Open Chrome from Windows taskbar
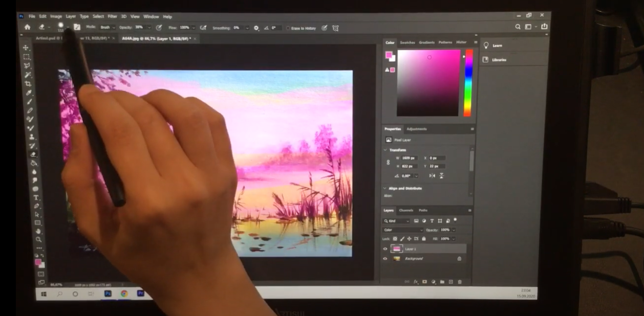The image size is (644, 316). tap(124, 294)
